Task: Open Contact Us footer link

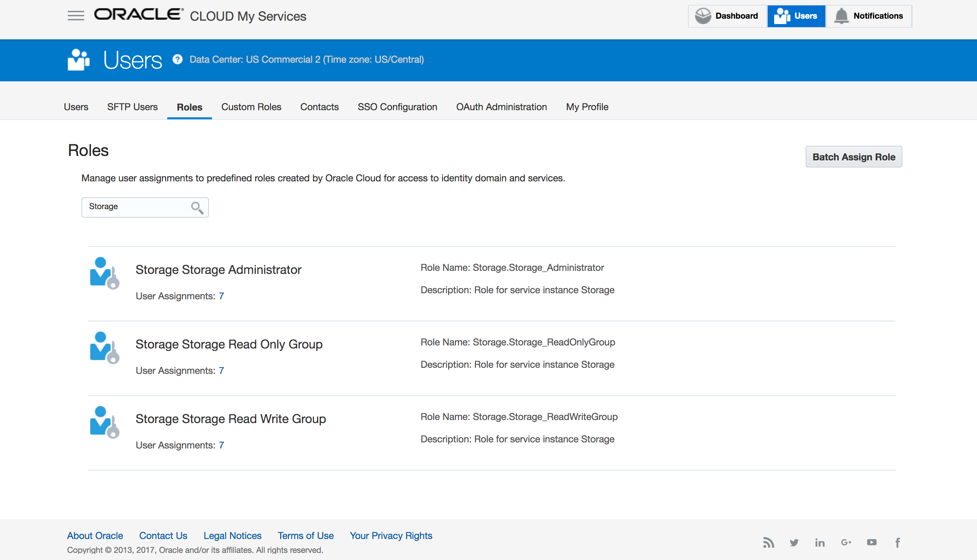Action: pos(163,535)
